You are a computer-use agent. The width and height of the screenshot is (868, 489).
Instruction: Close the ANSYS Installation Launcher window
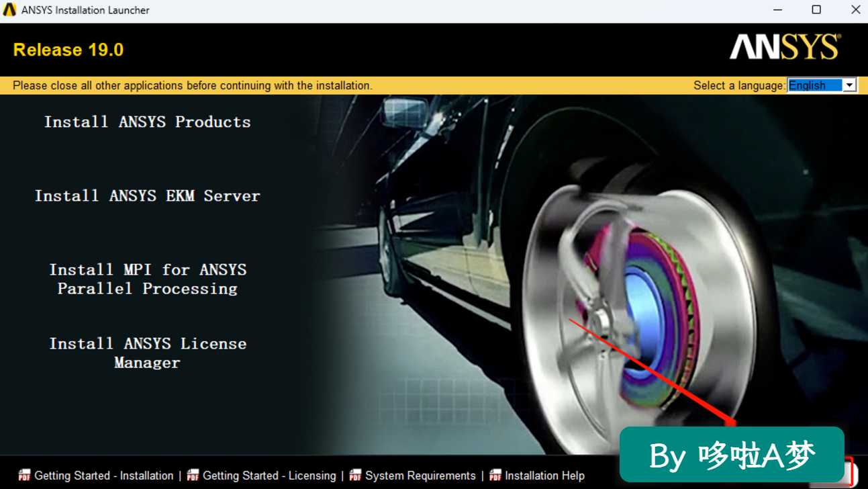[x=856, y=10]
